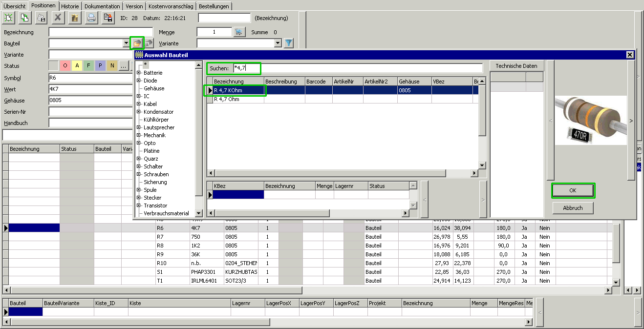Click the blue filter funnel icon
644x329 pixels.
coord(289,43)
